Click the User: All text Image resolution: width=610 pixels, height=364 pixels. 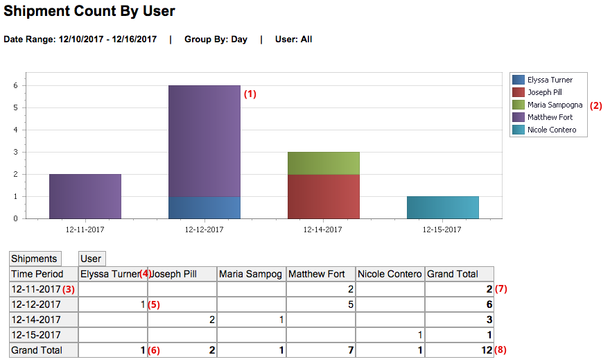pos(293,40)
